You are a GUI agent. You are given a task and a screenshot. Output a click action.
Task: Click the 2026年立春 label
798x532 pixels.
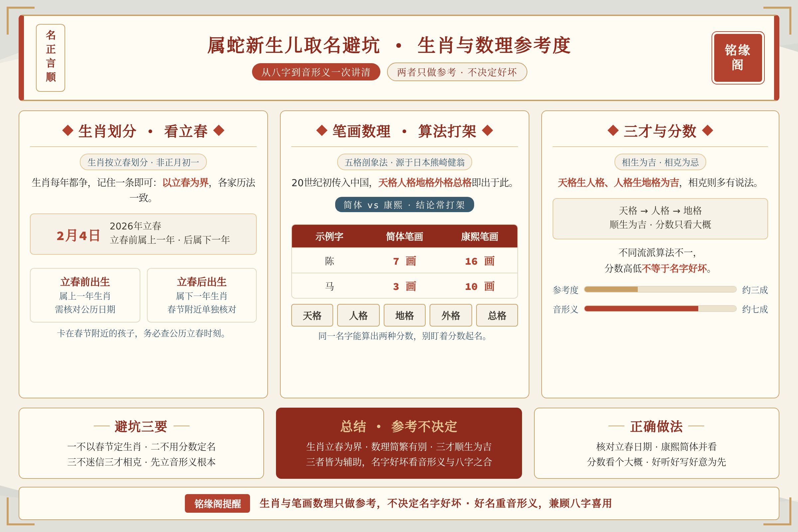coord(135,226)
